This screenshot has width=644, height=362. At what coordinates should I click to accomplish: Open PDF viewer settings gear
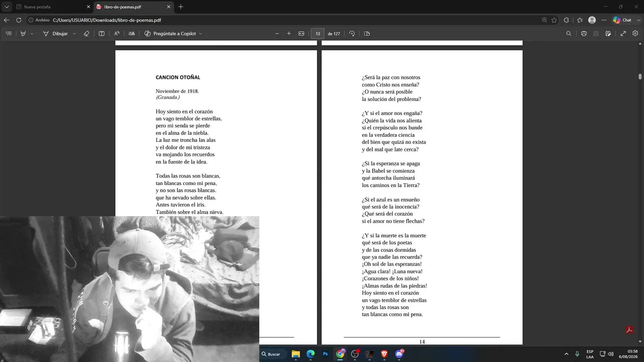point(635,34)
